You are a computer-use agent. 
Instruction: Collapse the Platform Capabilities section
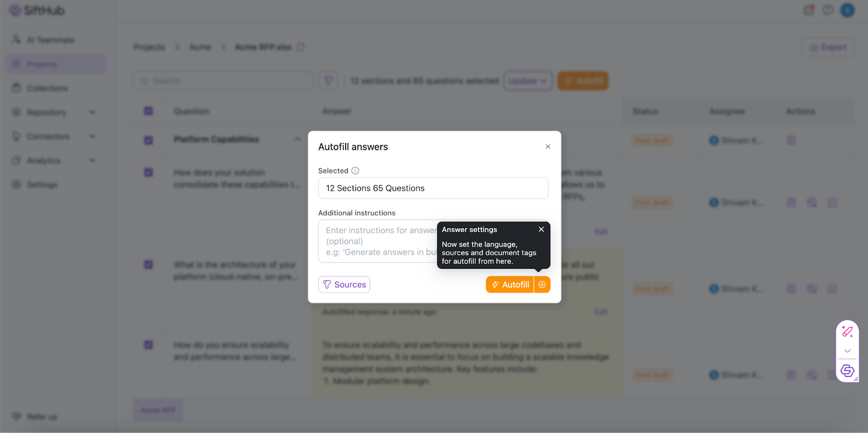(x=297, y=139)
